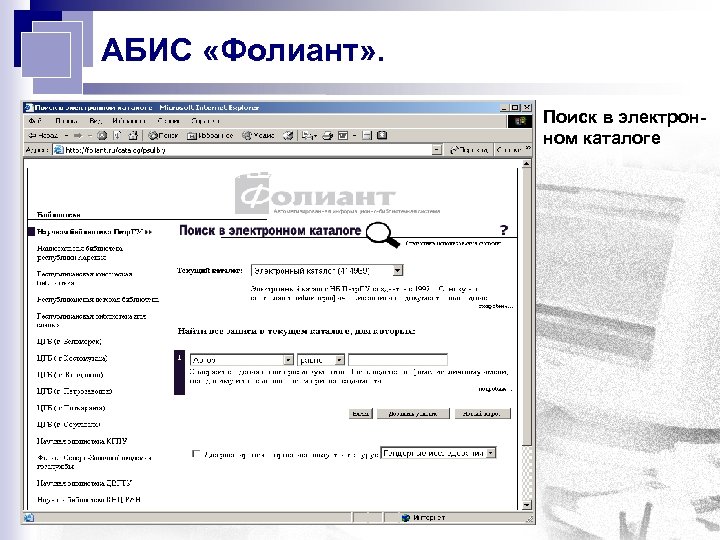720x540 pixels.
Task: Click the New query button
Action: click(x=482, y=414)
